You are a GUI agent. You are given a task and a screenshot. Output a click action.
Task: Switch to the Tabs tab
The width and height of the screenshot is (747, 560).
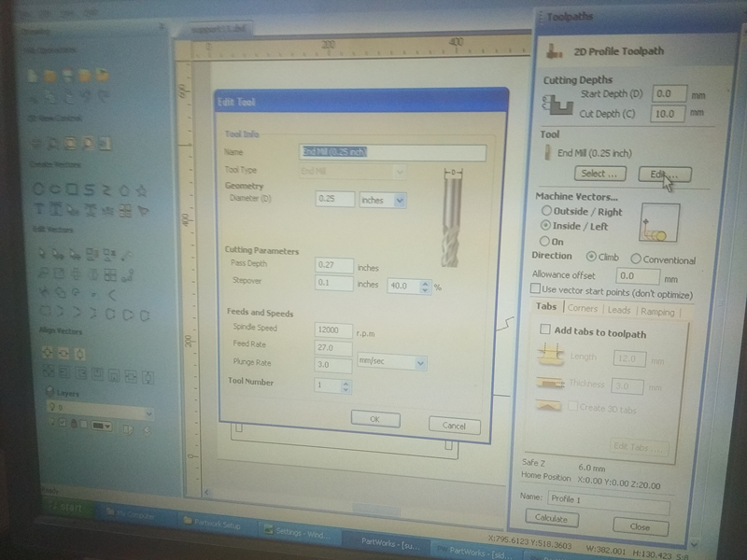pyautogui.click(x=546, y=306)
